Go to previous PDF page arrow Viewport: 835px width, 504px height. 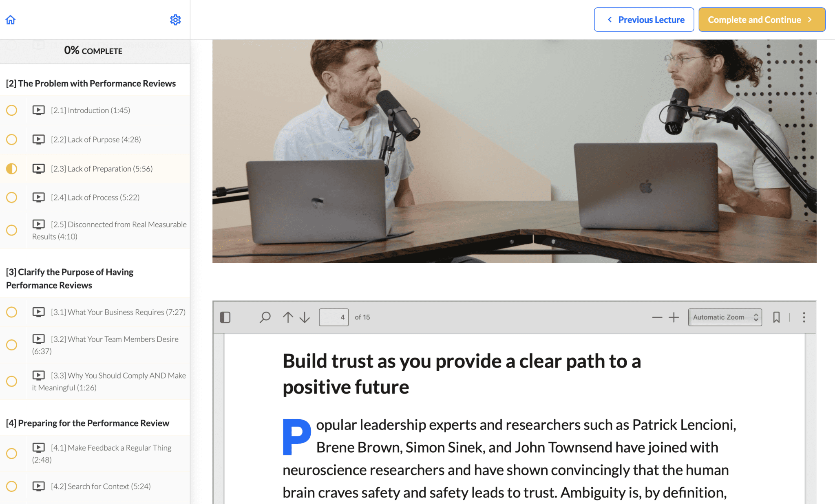tap(288, 317)
